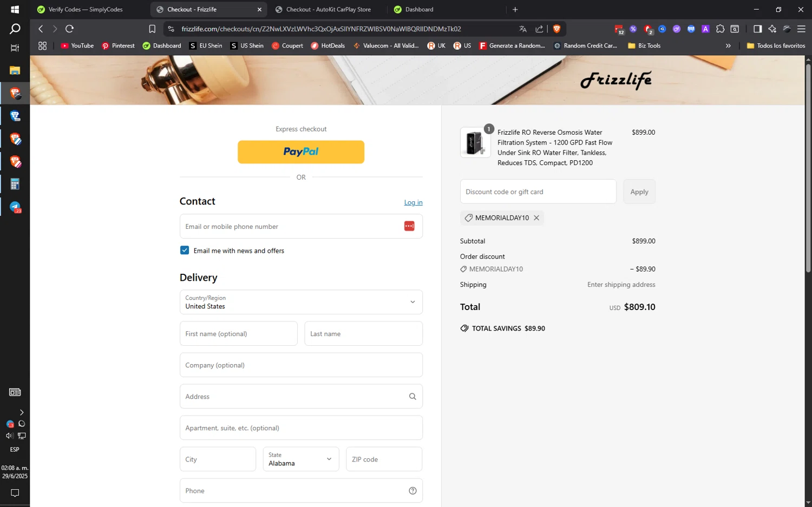Open site settings icon in address bar
Screen dimensions: 812x507
coord(171,29)
